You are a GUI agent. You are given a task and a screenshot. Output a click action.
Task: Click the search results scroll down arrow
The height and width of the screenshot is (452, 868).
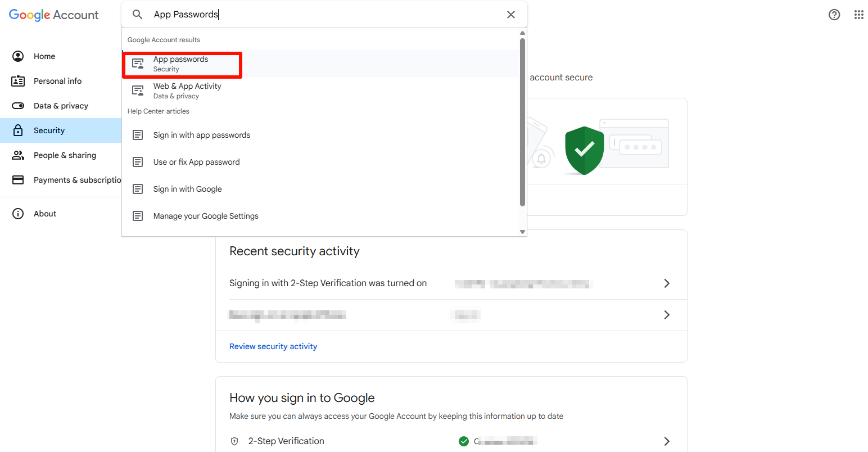coord(522,232)
